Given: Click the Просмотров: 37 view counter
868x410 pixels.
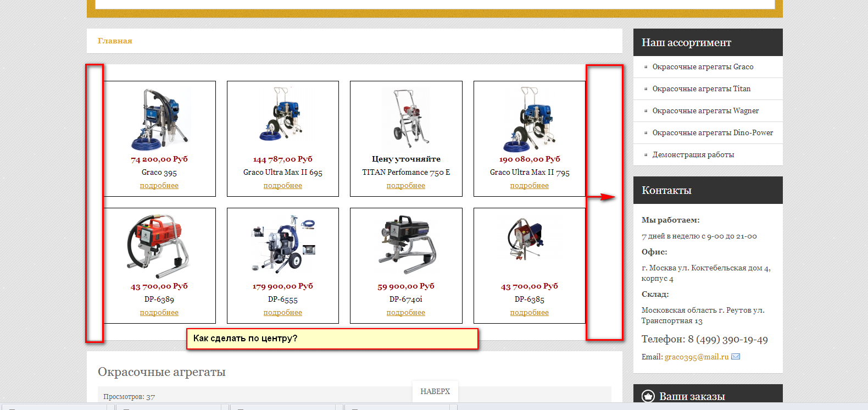Looking at the screenshot, I should pyautogui.click(x=129, y=397).
